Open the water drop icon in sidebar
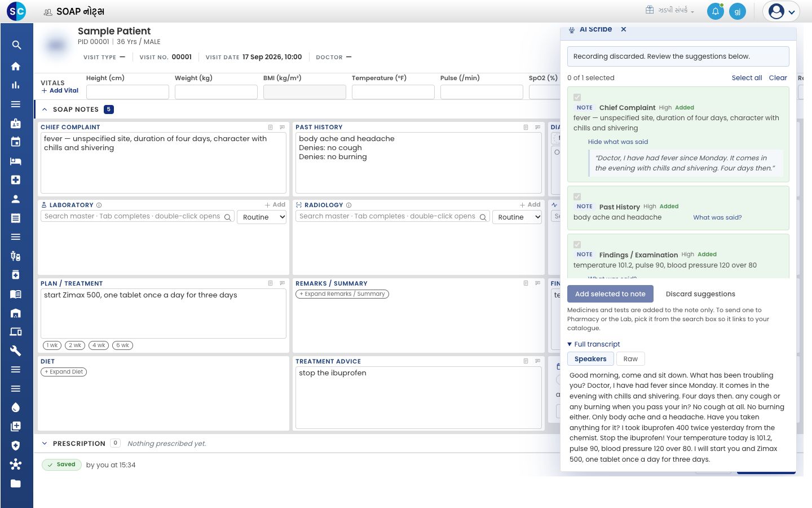 [16, 408]
